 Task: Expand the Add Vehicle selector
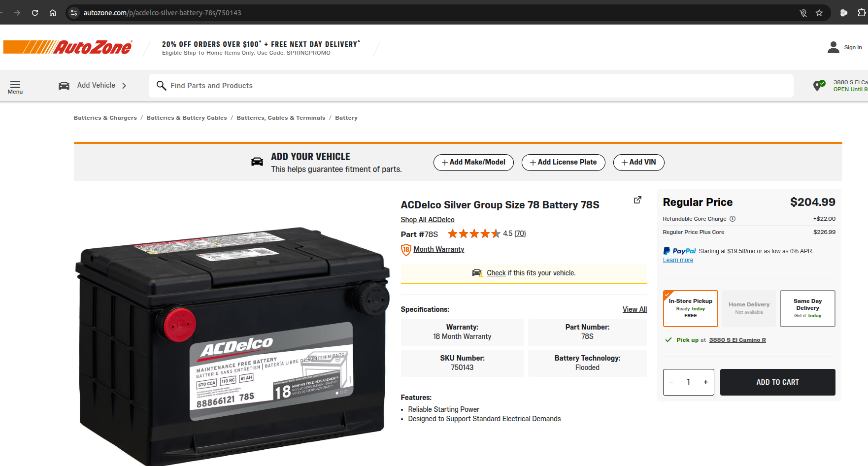pyautogui.click(x=93, y=86)
